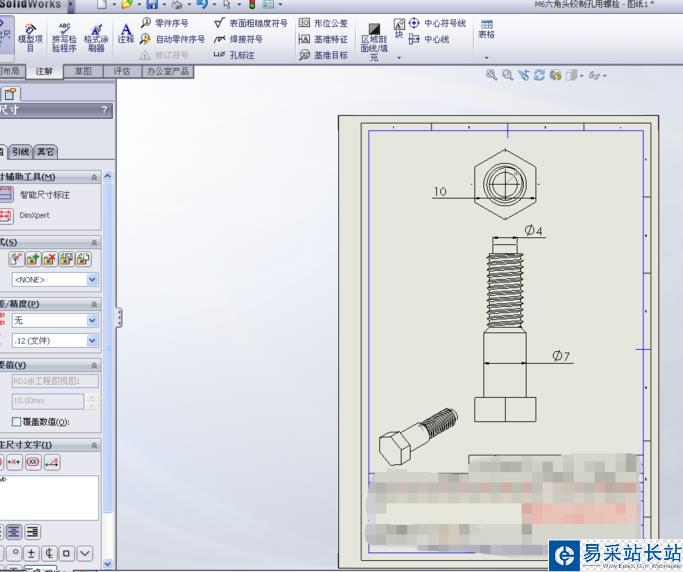The height and width of the screenshot is (572, 683).
Task: Insert the degree symbol button
Action: click(x=15, y=553)
